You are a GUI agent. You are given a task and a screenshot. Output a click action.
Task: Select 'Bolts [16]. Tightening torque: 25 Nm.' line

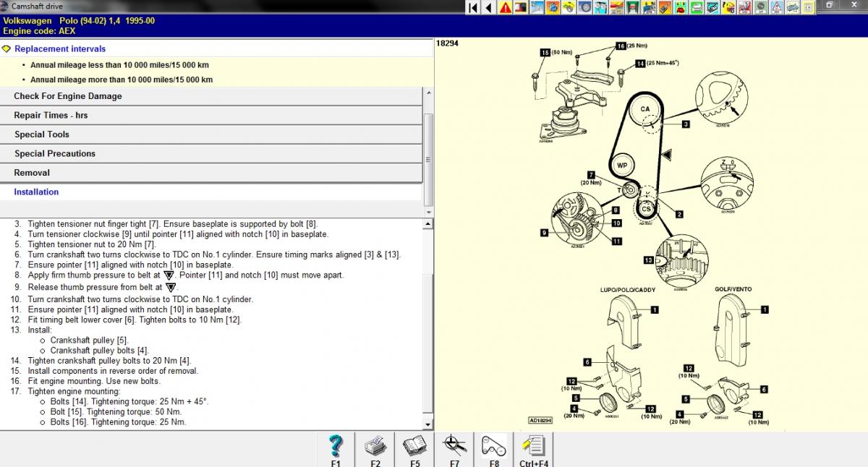118,422
